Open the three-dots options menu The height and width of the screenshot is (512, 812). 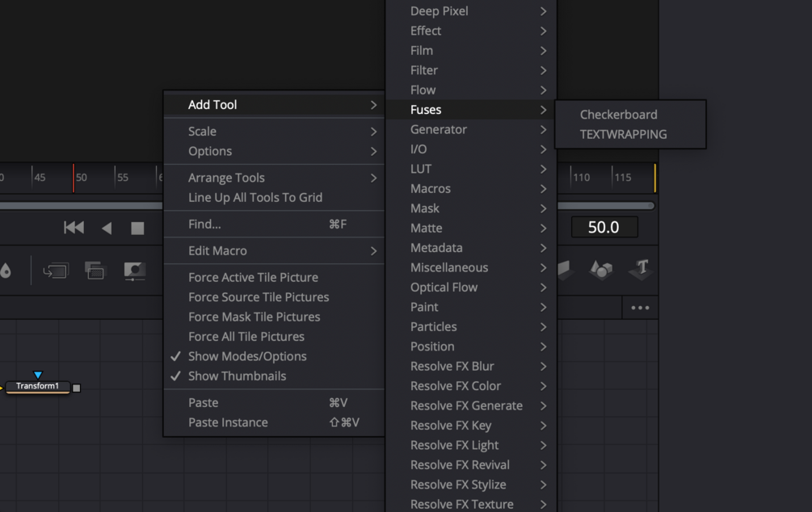(x=640, y=308)
